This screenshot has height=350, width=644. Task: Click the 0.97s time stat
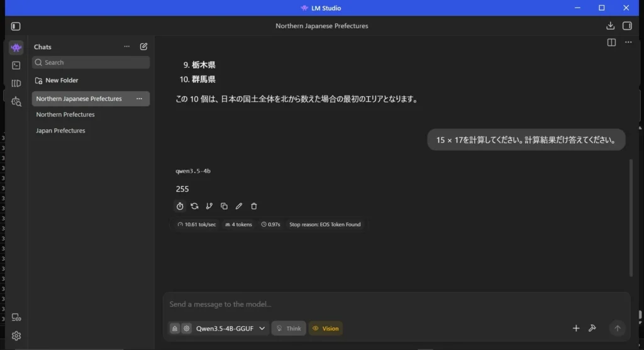(x=270, y=224)
